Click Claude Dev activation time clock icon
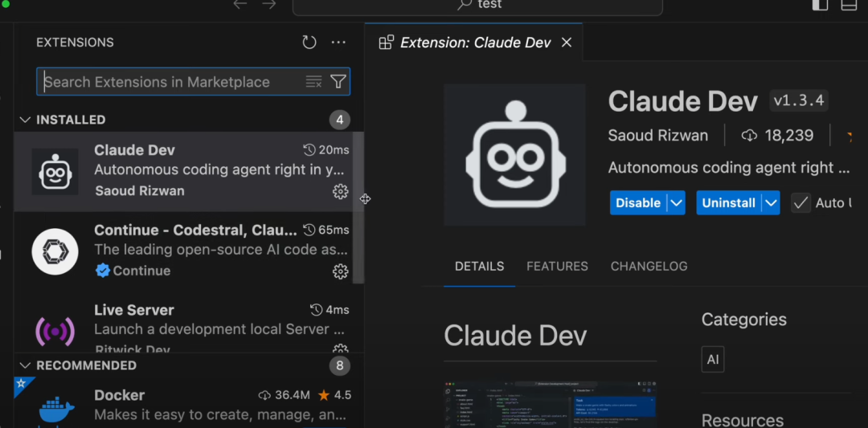Screen dimensions: 868x428 tap(309, 150)
